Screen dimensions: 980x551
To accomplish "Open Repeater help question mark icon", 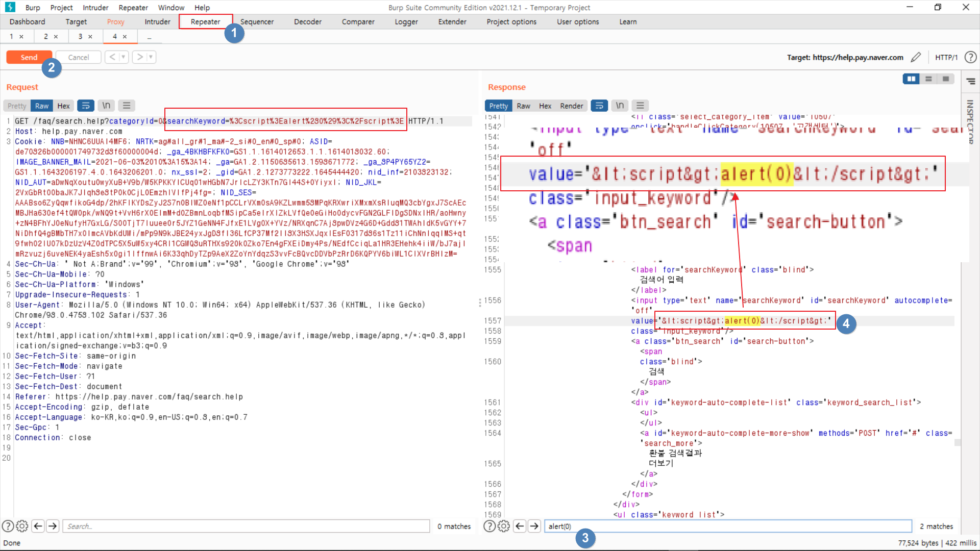I will tap(970, 57).
